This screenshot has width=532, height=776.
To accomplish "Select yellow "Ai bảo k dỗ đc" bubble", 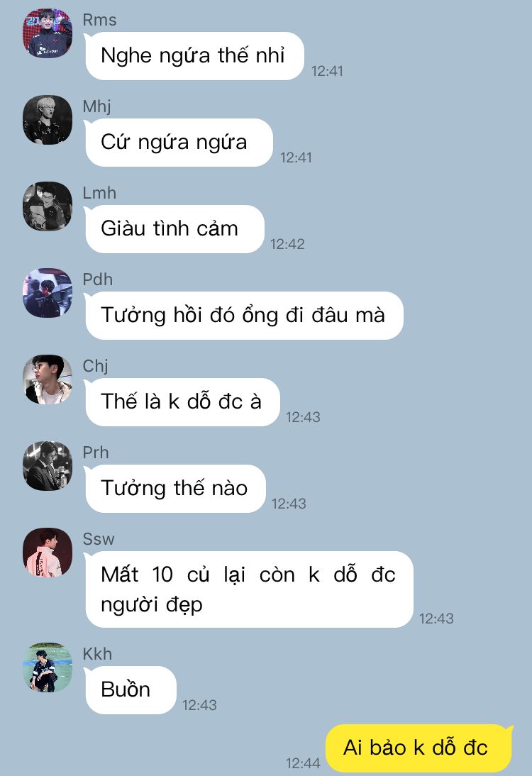I will [x=419, y=748].
